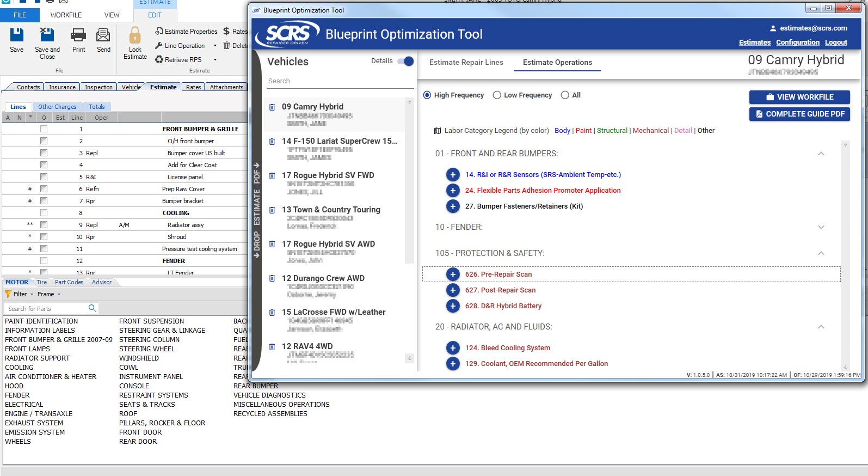The image size is (868, 476).
Task: Click trash icon for 17 Rogue Hybrid SV AWD
Action: (272, 245)
